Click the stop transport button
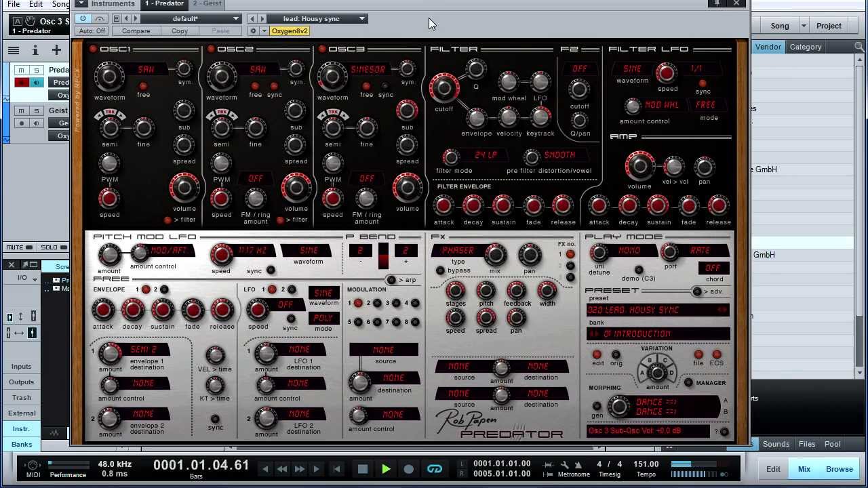 (362, 469)
